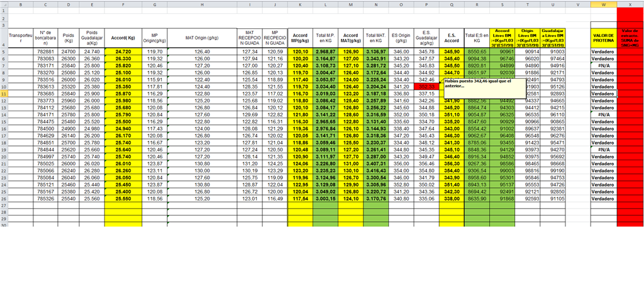644x308 pixels.
Task: Select column header W
Action: tap(604, 4)
